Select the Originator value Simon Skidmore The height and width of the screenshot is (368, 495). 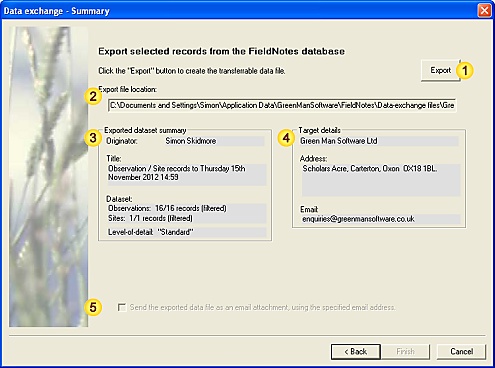pos(191,141)
